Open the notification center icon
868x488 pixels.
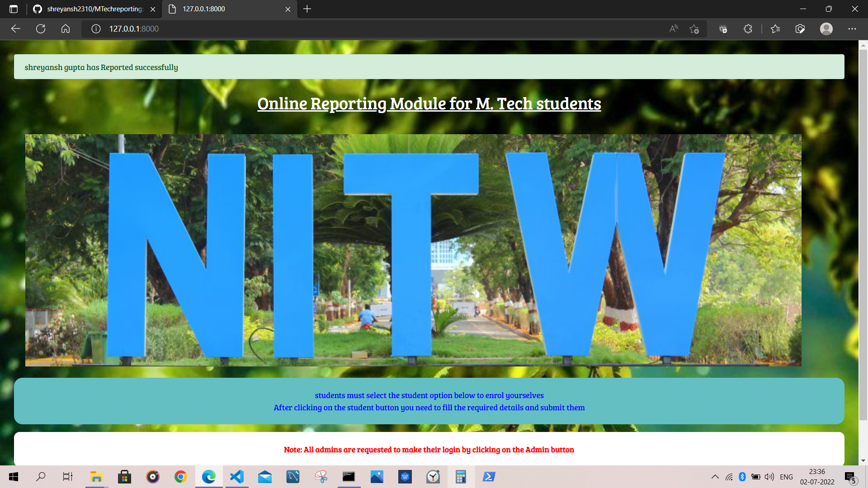[850, 477]
